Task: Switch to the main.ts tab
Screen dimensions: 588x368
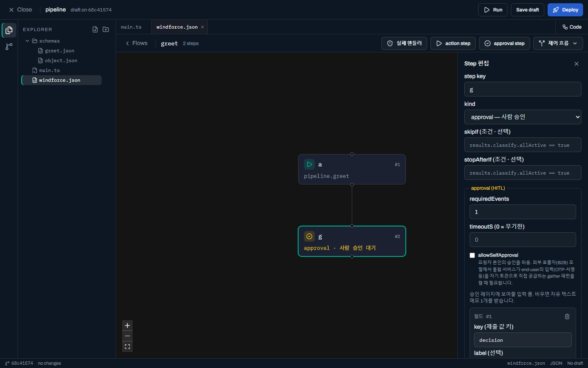Action: pyautogui.click(x=131, y=27)
